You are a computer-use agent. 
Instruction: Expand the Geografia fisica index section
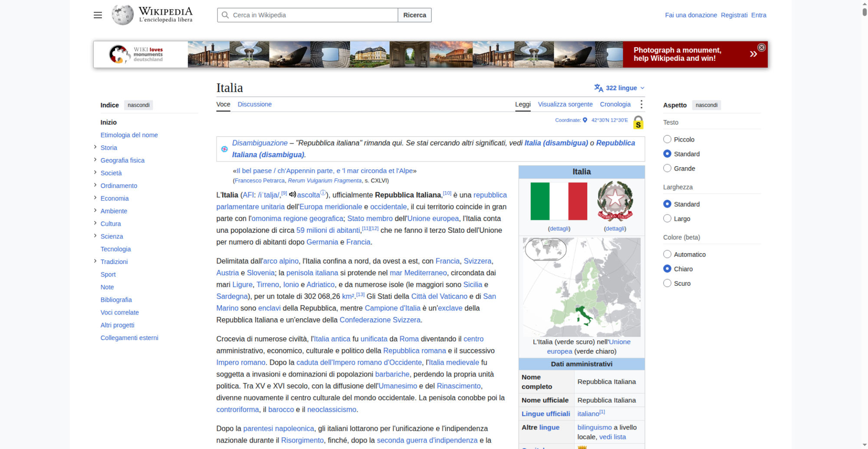(x=95, y=160)
